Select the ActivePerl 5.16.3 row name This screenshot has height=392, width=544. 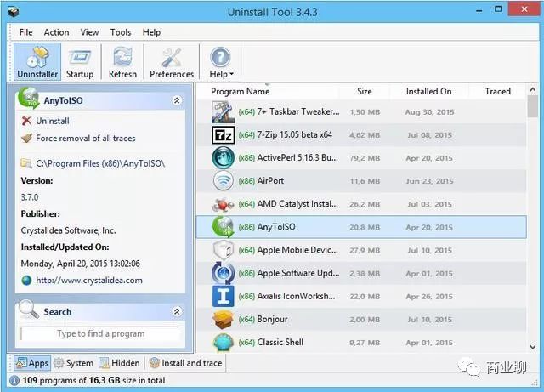297,158
